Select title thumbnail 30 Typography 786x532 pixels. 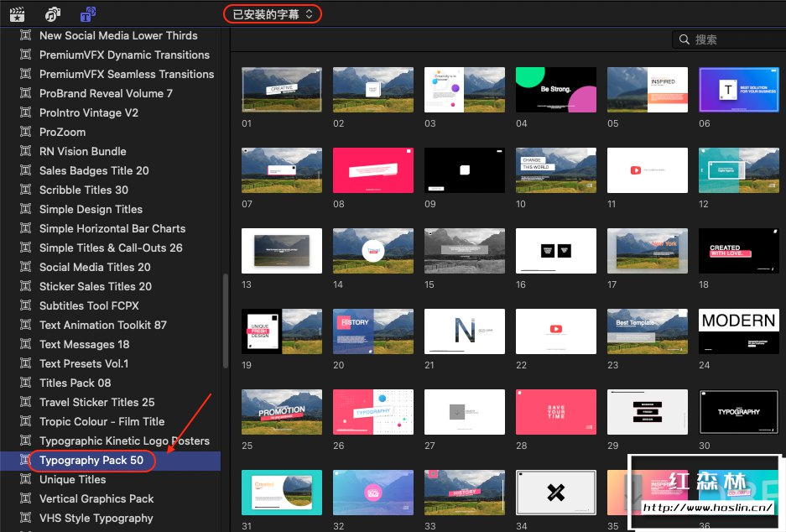tap(739, 412)
